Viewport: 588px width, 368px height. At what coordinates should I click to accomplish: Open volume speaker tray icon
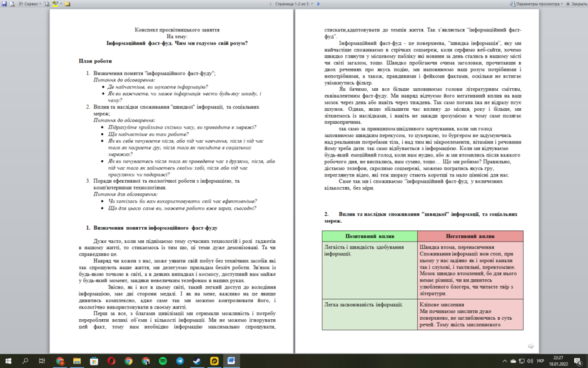point(530,361)
